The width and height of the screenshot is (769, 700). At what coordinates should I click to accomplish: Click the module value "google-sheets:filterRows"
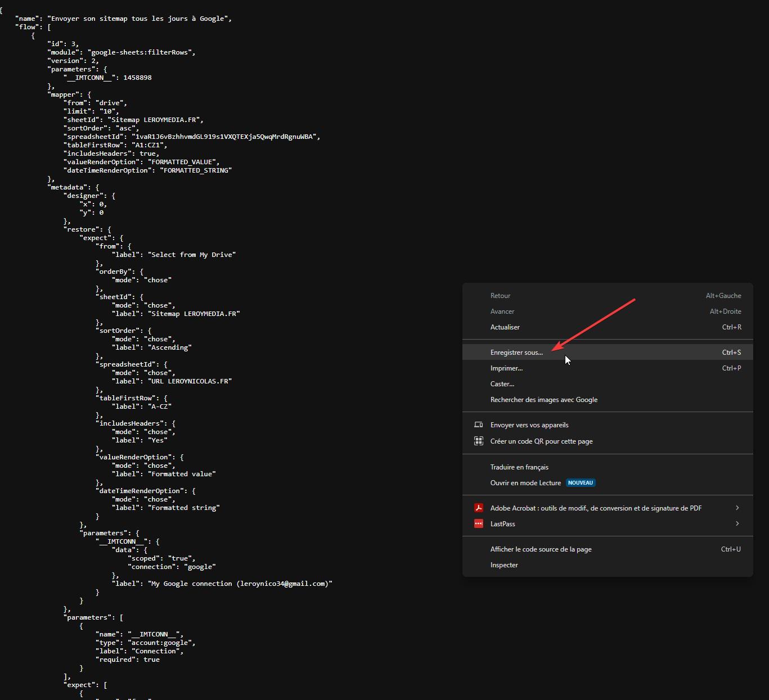[141, 52]
